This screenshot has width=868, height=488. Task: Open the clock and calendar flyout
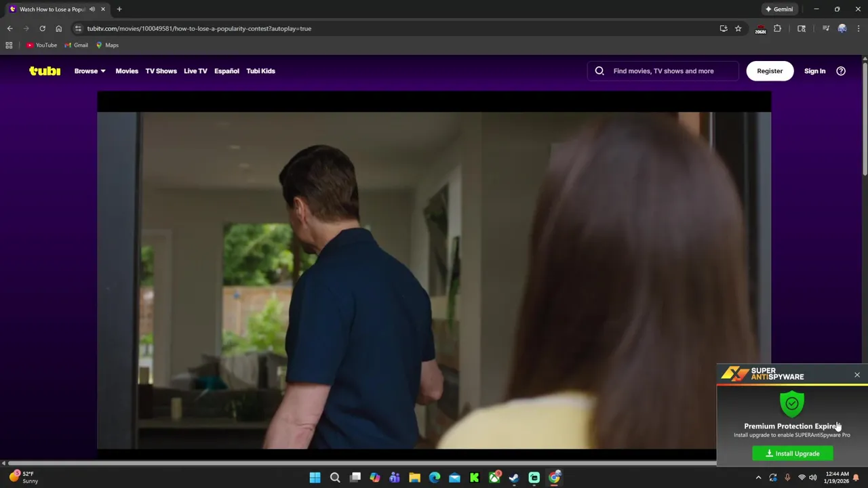pos(837,478)
